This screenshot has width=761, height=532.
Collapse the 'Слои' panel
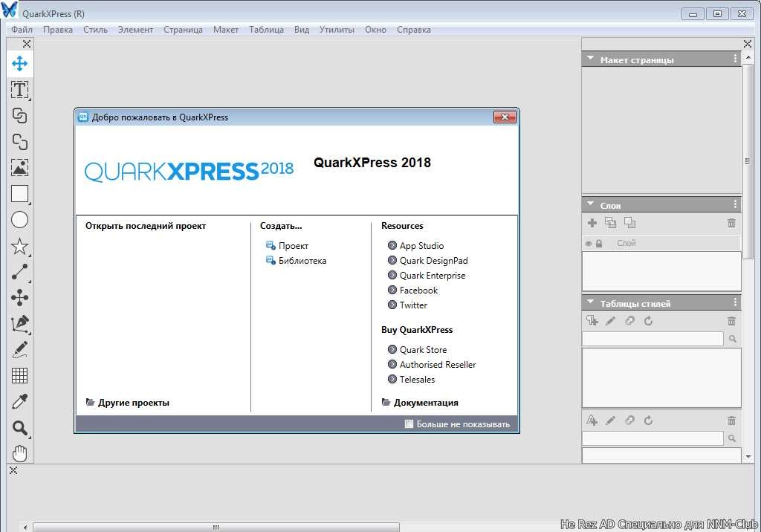(x=591, y=204)
